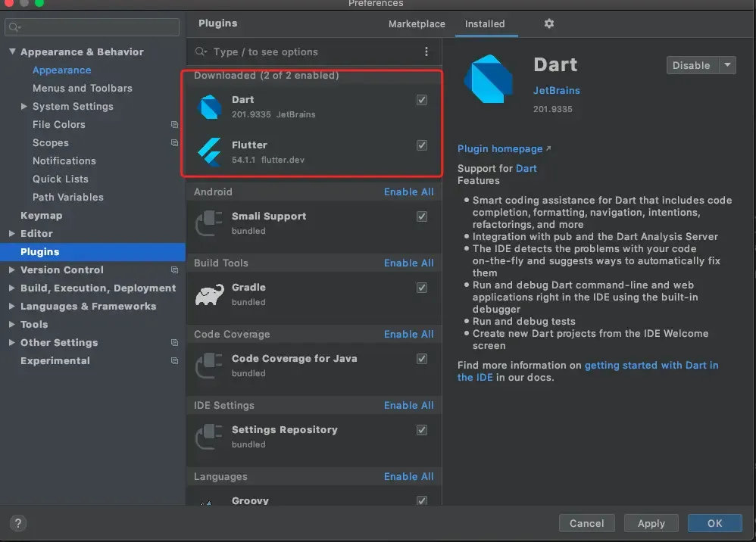Uncheck the Dart plugin checkbox
756x542 pixels.
422,100
